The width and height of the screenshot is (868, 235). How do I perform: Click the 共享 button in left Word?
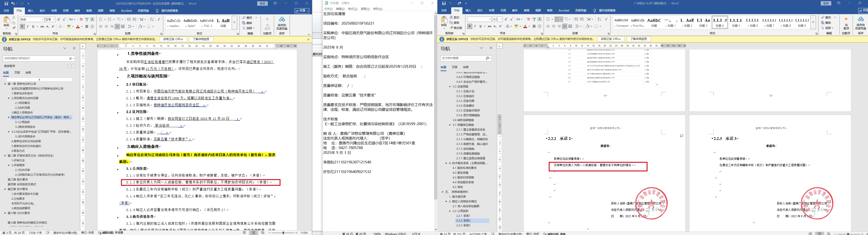pyautogui.click(x=302, y=11)
